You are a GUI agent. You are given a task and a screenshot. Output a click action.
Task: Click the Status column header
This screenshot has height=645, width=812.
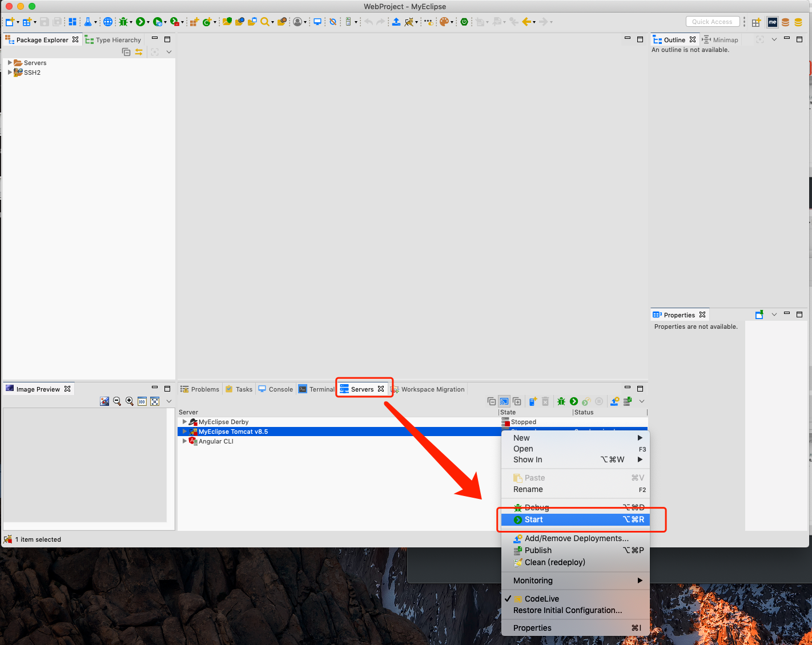[x=609, y=412]
